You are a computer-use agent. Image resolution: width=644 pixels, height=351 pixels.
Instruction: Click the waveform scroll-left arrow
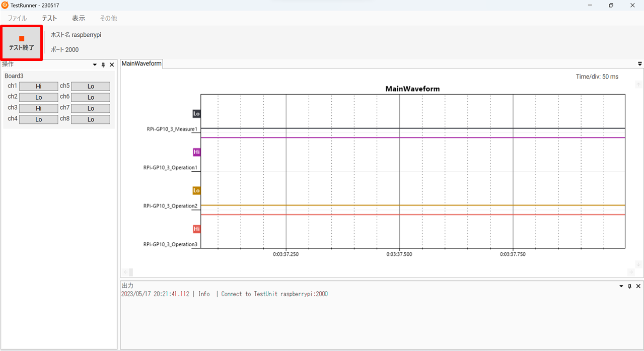(125, 272)
